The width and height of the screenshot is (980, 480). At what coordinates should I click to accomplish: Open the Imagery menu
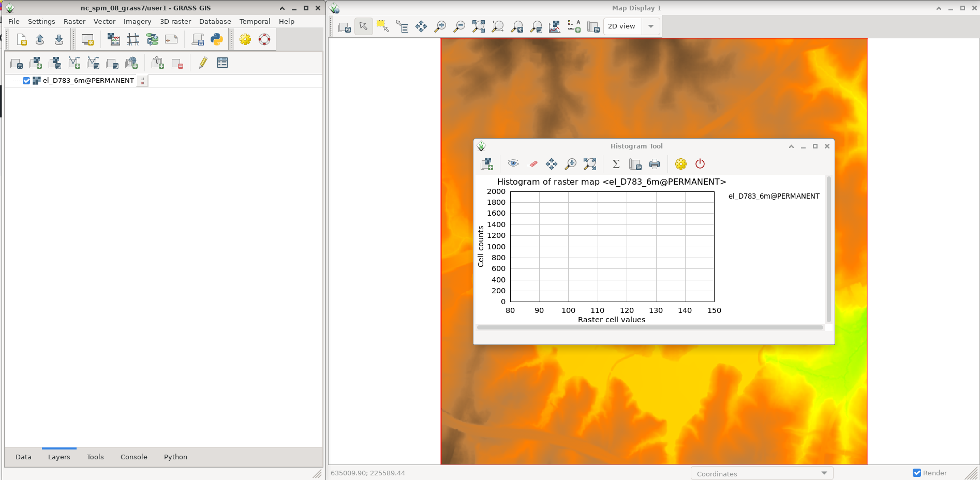tap(137, 21)
